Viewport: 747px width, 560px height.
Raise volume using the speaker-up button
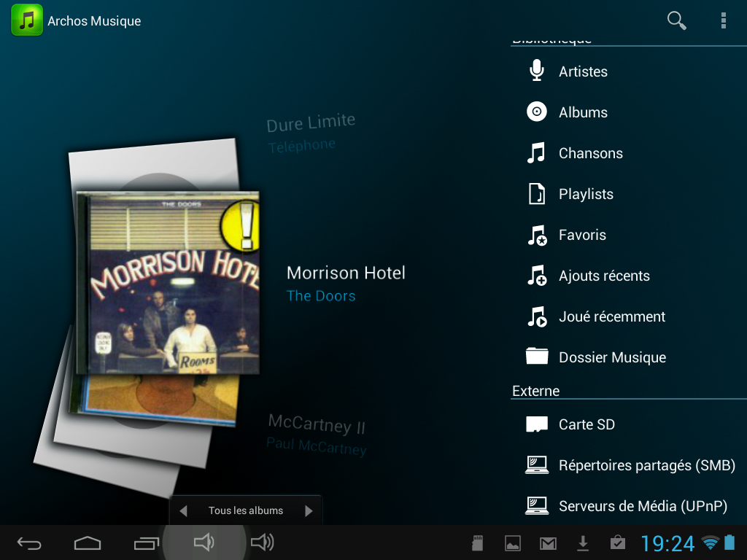[262, 542]
